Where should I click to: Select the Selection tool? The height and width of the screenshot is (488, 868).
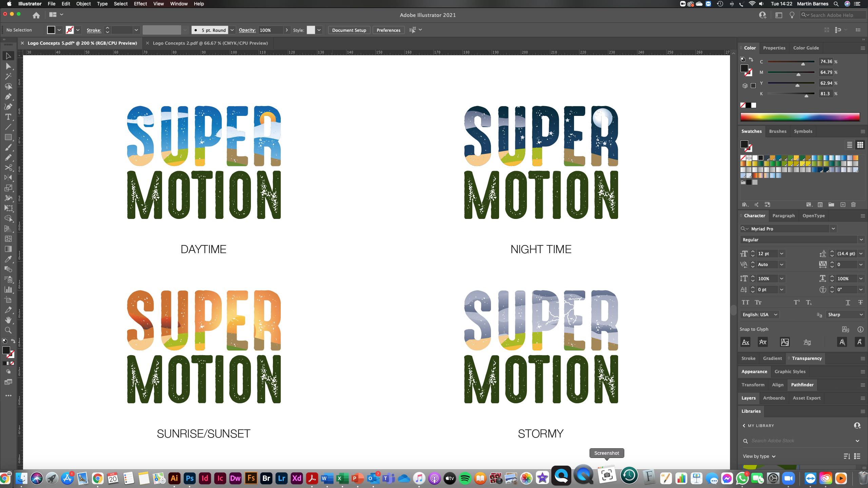(x=8, y=56)
